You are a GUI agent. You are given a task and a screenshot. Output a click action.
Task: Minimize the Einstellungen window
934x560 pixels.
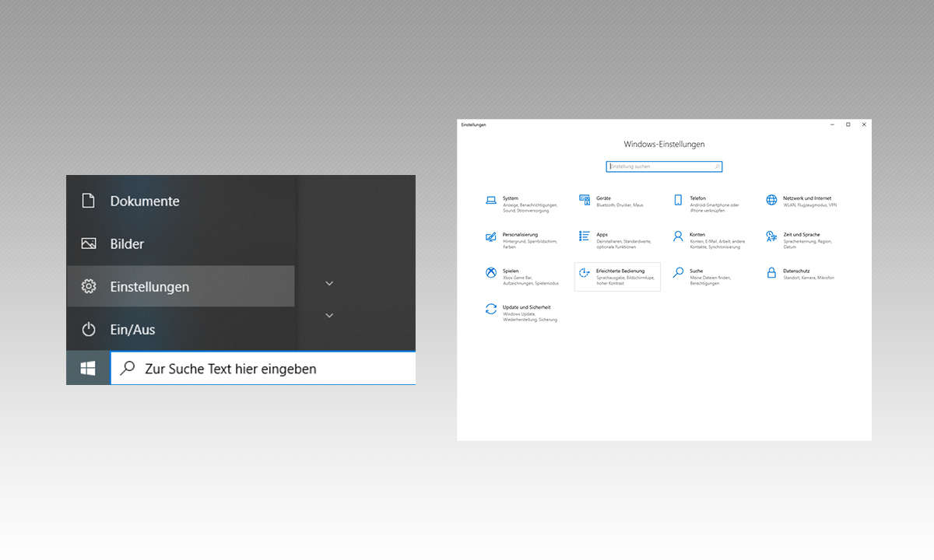pos(832,124)
